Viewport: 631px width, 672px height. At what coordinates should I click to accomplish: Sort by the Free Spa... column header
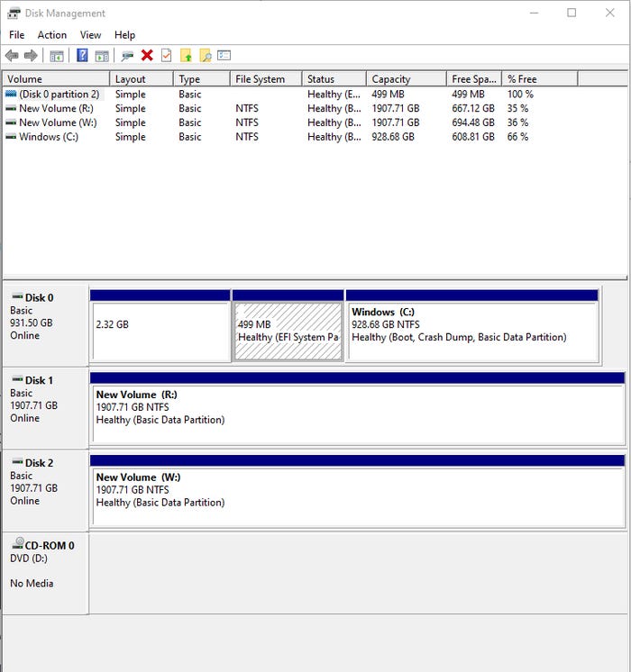pos(474,79)
